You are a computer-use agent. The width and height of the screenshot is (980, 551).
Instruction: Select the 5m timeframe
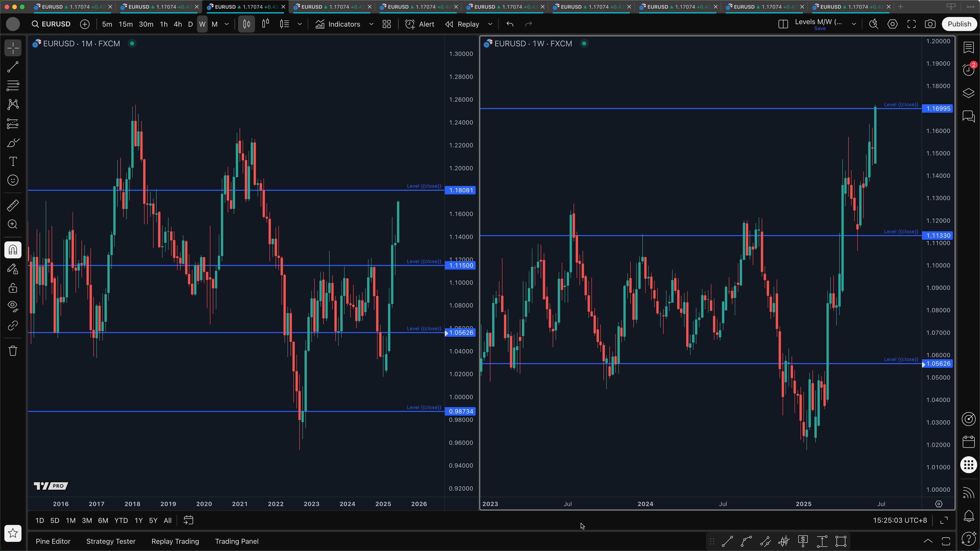pyautogui.click(x=107, y=24)
